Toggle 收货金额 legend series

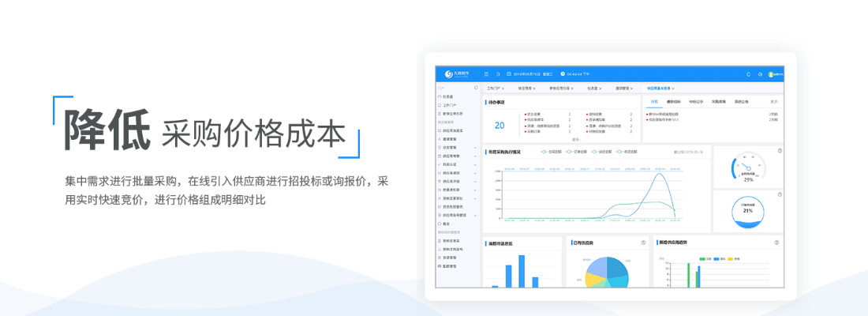627,152
